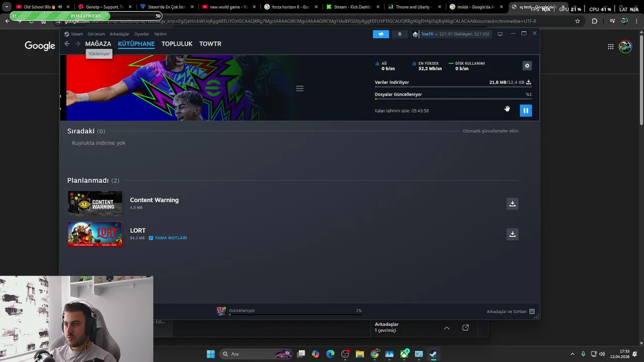Open Arkadaşlar ve Sohbet
The image size is (644, 362).
[511, 312]
